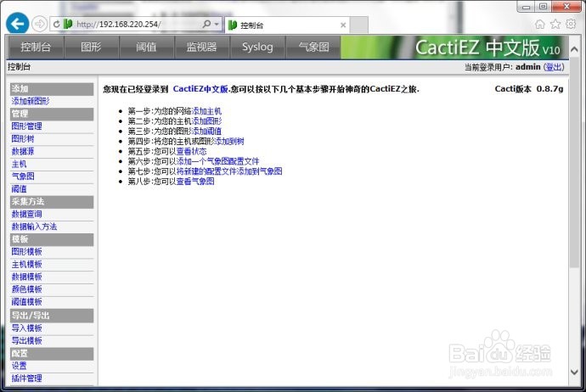The width and height of the screenshot is (586, 392).
Task: Click the CactiEZ 中文版 V10 banner logo
Action: pos(487,48)
